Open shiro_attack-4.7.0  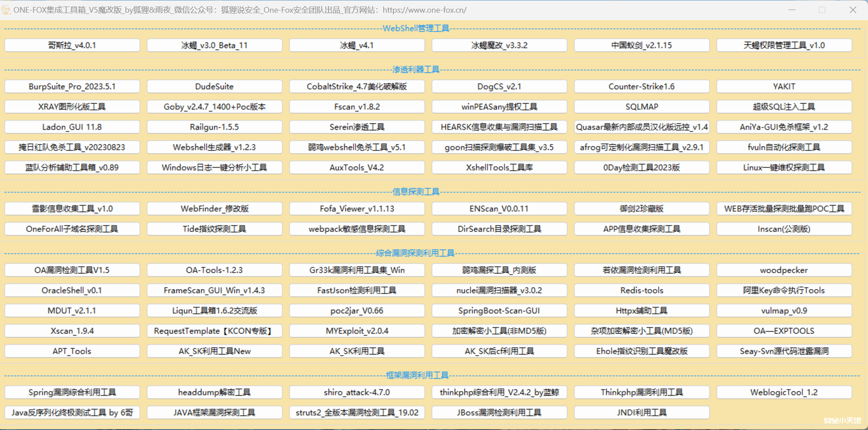pos(357,392)
